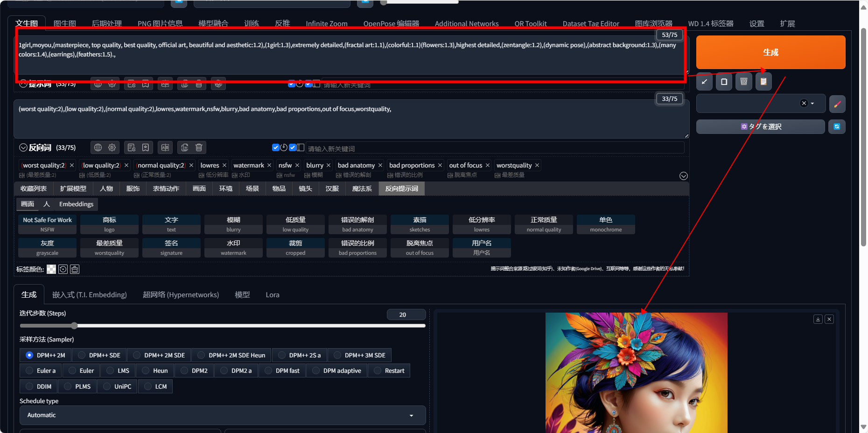
Task: Select the DPM adaptive sampler
Action: tap(336, 370)
